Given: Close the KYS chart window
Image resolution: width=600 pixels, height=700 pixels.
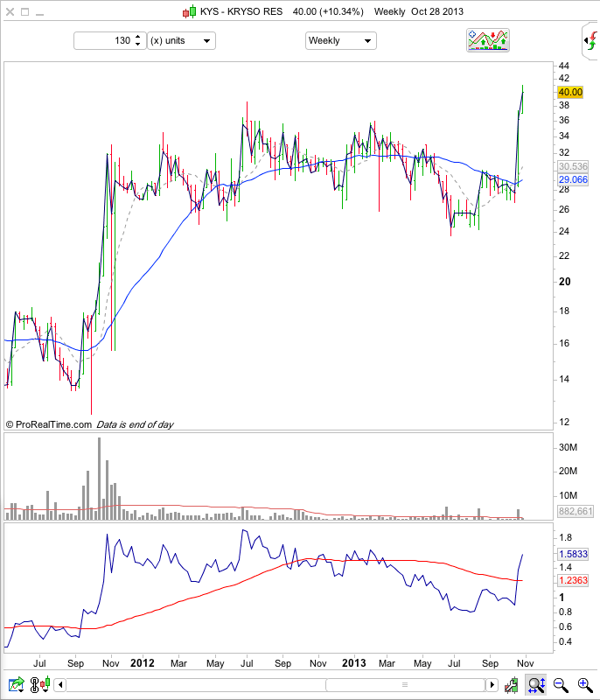Looking at the screenshot, I should [10, 12].
